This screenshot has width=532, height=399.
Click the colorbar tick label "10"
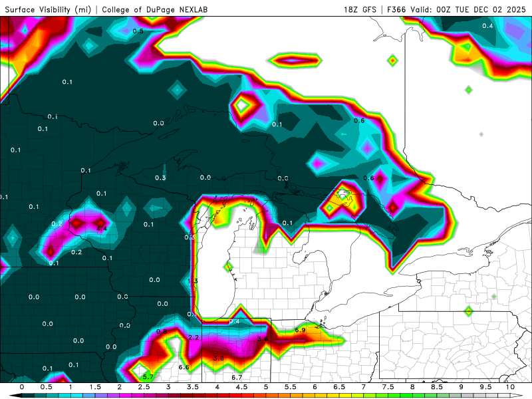[x=510, y=387]
